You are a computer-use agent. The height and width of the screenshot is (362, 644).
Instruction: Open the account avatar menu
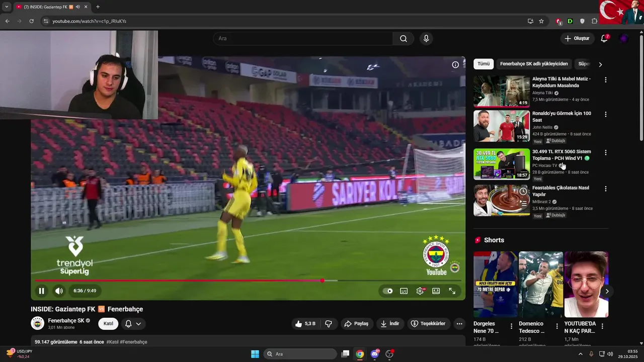tap(624, 38)
